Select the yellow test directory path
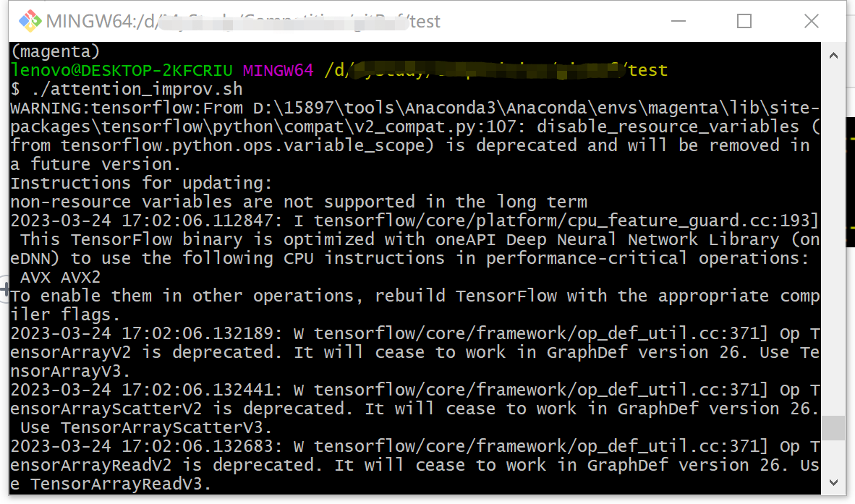Screen dimensions: 855x504 pos(647,69)
